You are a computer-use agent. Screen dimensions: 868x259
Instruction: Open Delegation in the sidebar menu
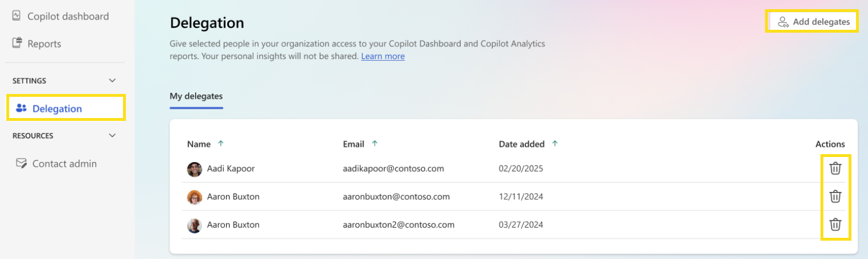(x=57, y=108)
